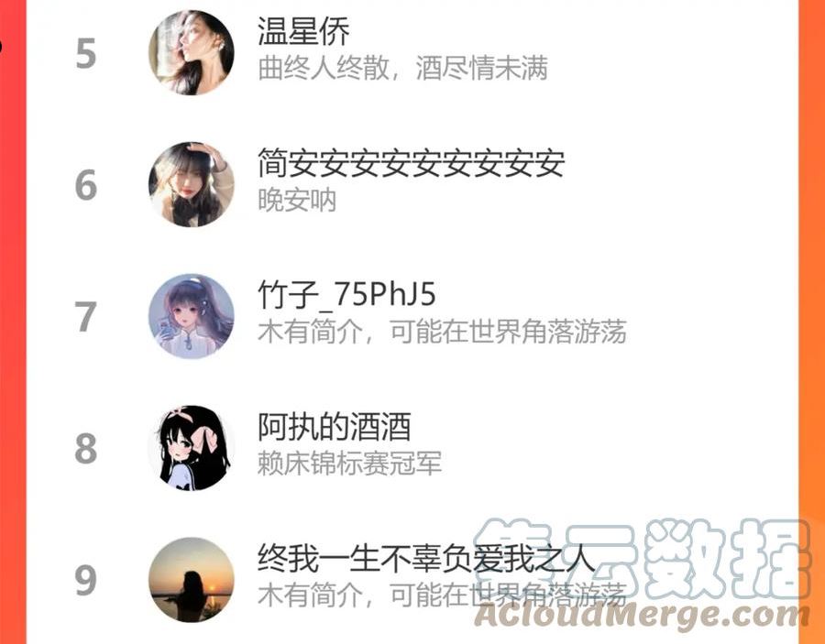This screenshot has width=825, height=644.
Task: Click the bio text 晚安呐
Action: (297, 201)
